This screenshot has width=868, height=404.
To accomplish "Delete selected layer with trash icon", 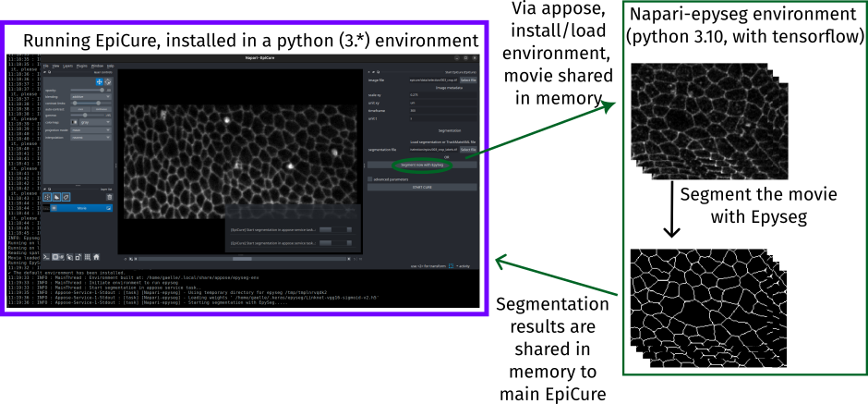I will (109, 197).
